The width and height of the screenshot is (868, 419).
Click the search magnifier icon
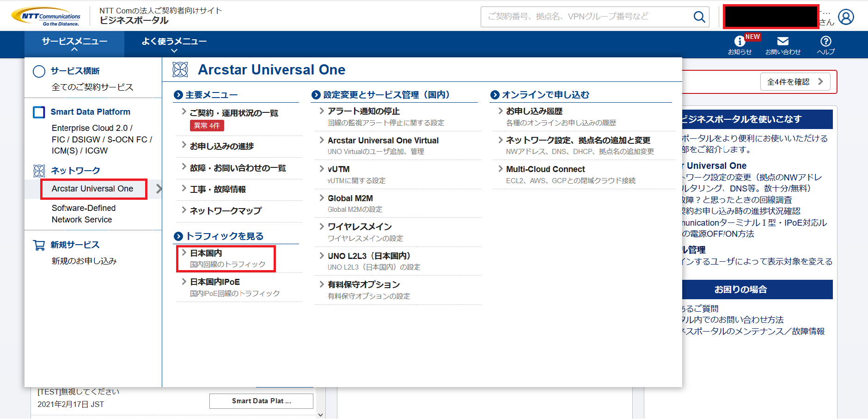(x=699, y=17)
